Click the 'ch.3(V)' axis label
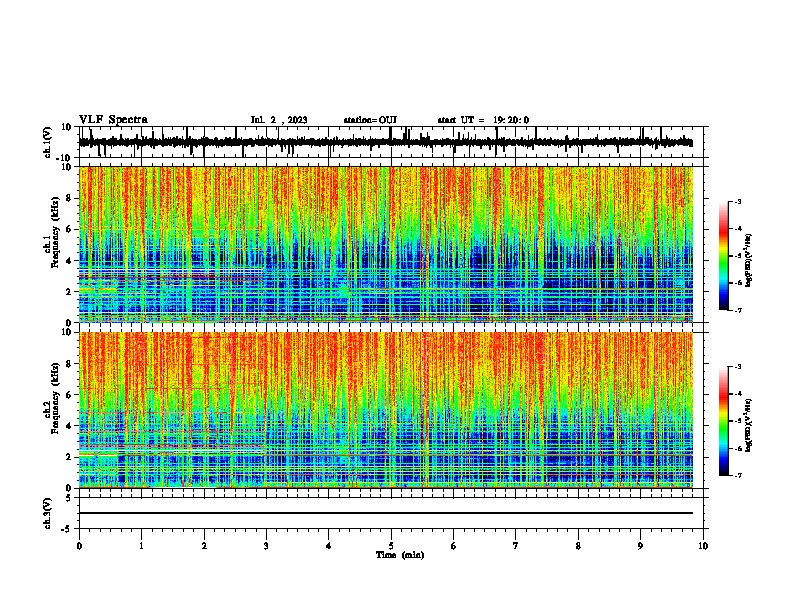 (48, 514)
